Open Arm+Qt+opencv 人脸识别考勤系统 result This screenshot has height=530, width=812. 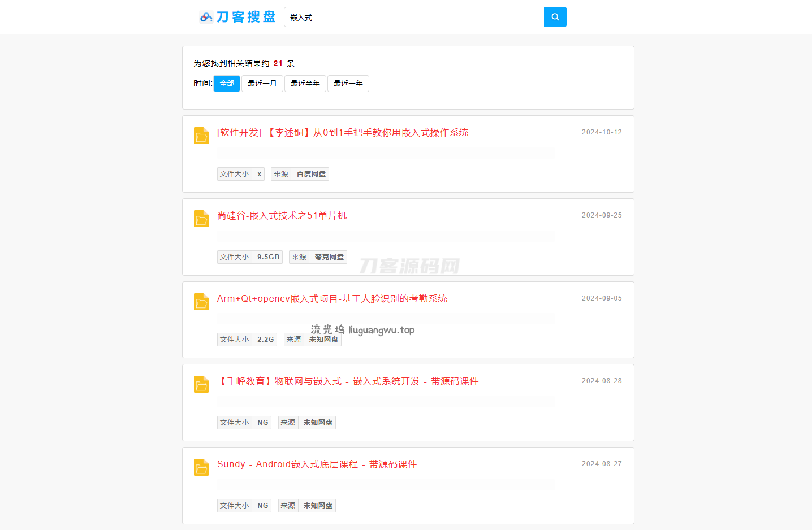pyautogui.click(x=332, y=299)
